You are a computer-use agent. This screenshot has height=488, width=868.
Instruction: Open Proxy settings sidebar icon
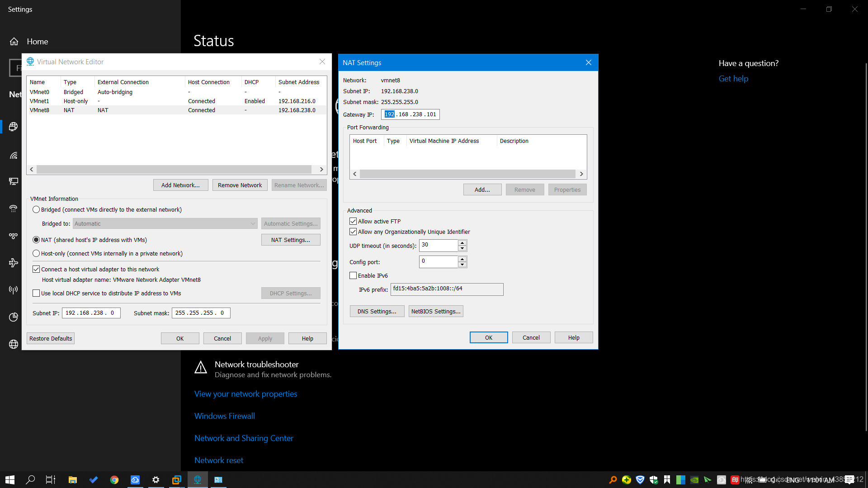(x=14, y=344)
